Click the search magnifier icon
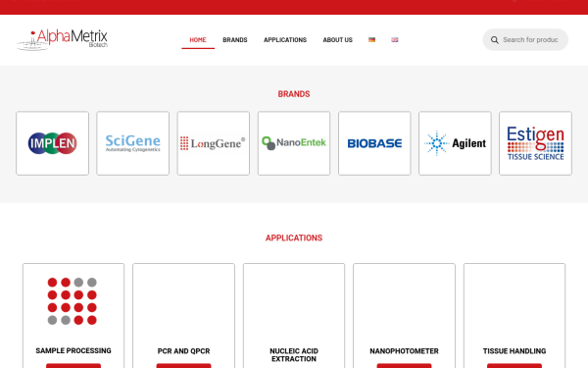The width and height of the screenshot is (588, 368). pyautogui.click(x=495, y=40)
